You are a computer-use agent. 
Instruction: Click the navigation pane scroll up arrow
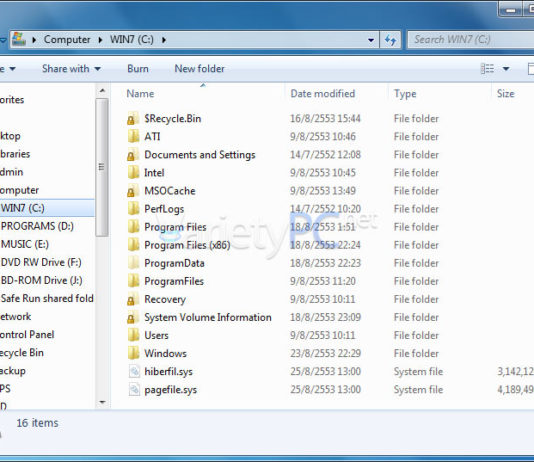click(102, 91)
